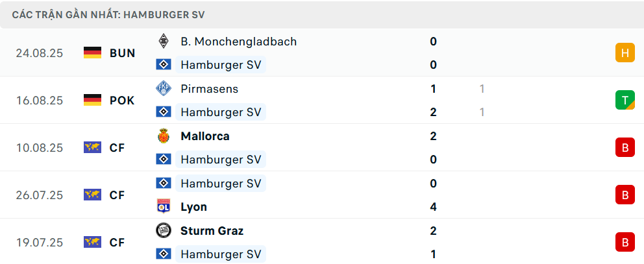This screenshot has height=264, width=644.
Task: Open the Sturm Graz team link
Action: (212, 231)
